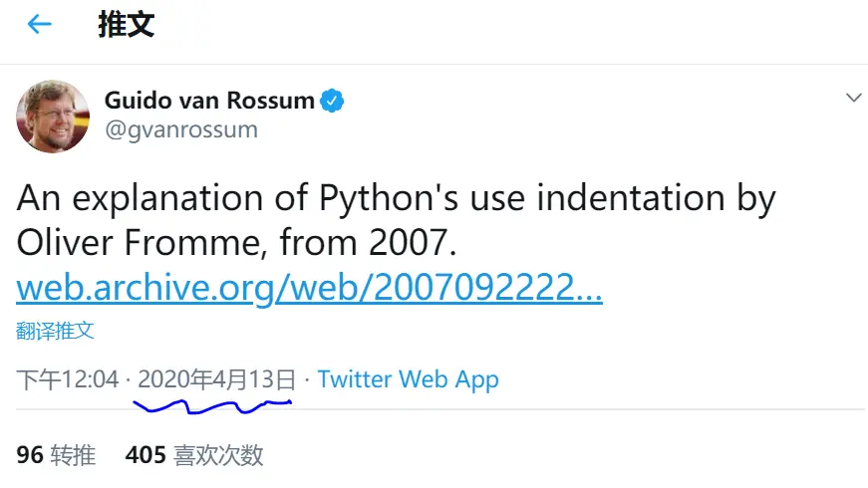
Task: Go back using the left arrow
Action: coord(39,25)
